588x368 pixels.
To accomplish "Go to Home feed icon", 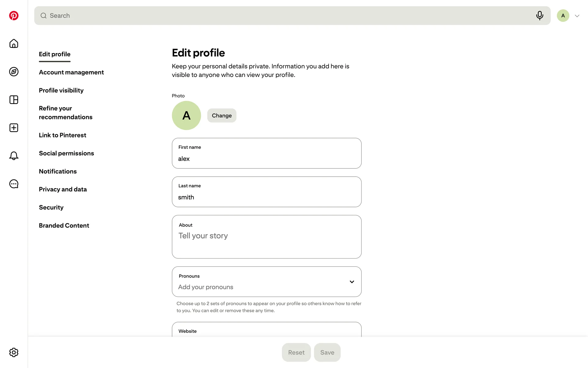I will 14,44.
